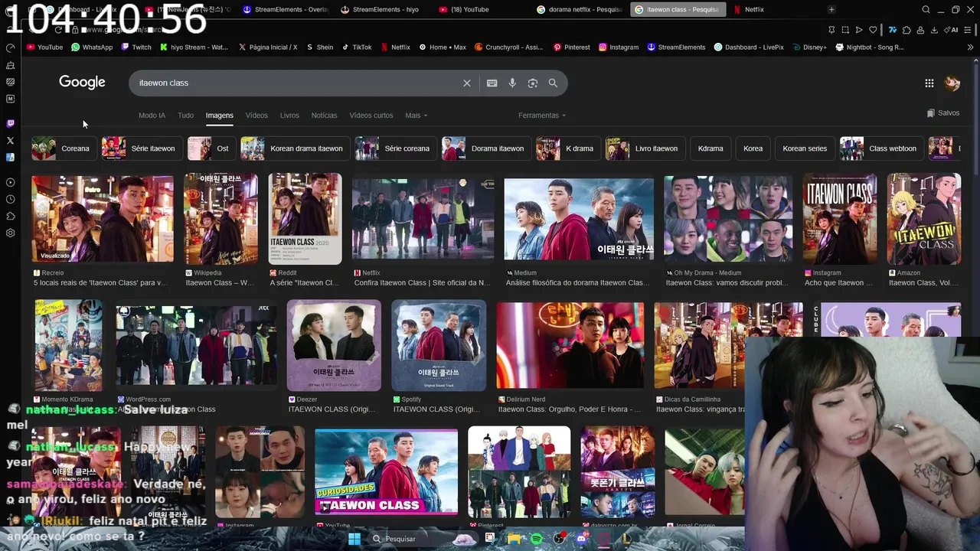Expand the Ferramentas options

pyautogui.click(x=542, y=116)
